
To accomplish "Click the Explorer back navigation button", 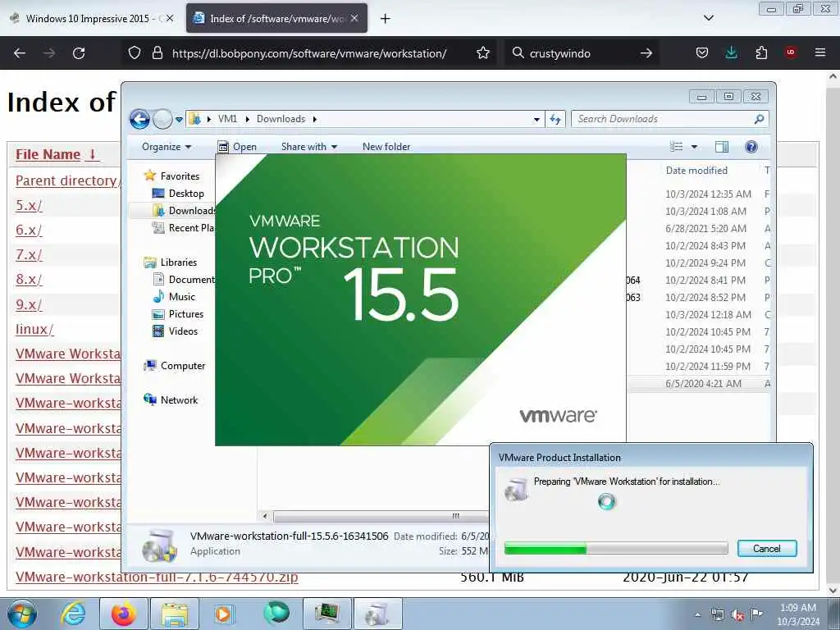I will 139,119.
